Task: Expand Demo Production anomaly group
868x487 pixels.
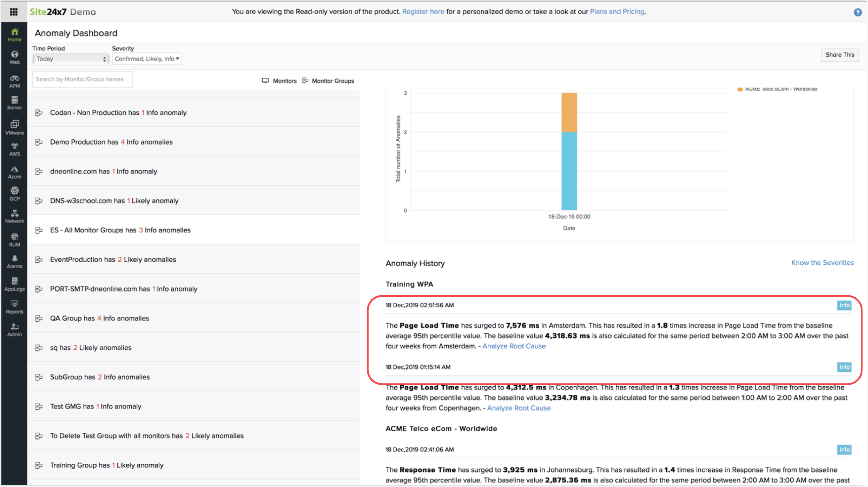Action: tap(111, 142)
